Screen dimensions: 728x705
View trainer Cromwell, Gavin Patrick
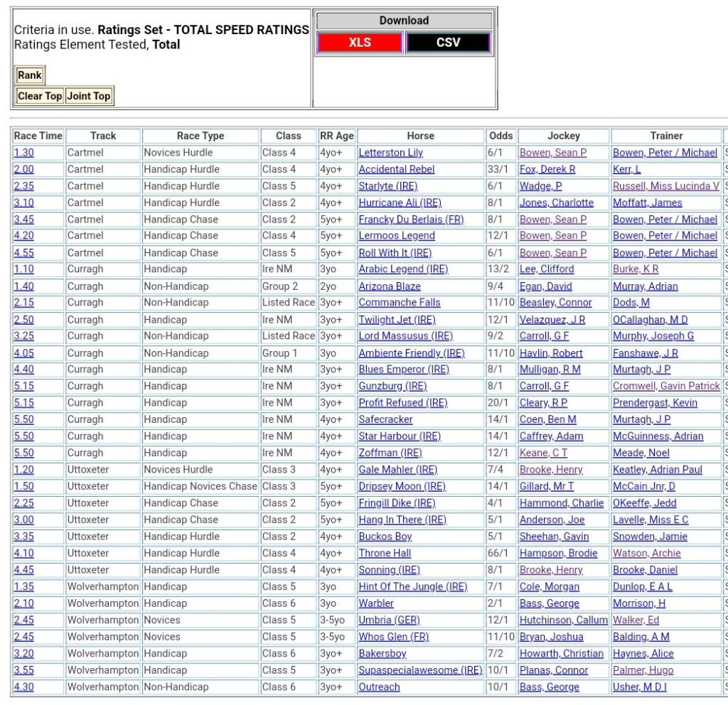(x=666, y=386)
